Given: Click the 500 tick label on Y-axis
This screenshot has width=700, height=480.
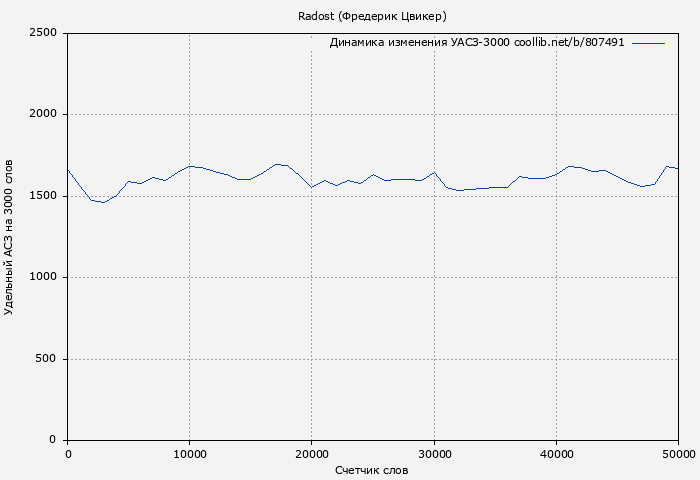Looking at the screenshot, I should click(x=47, y=359).
